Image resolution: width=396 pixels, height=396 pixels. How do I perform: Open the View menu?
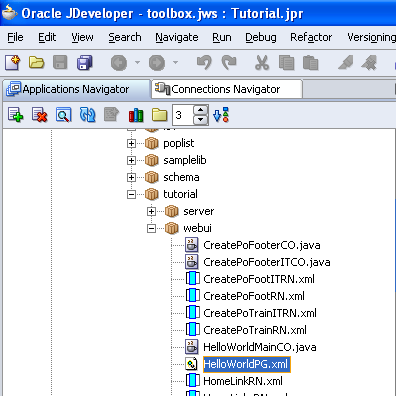pyautogui.click(x=82, y=37)
